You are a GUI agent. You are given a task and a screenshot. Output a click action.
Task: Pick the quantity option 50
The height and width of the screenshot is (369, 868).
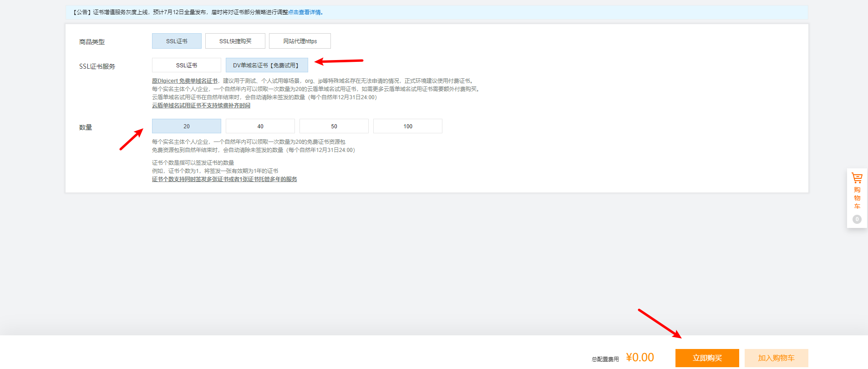pos(334,126)
